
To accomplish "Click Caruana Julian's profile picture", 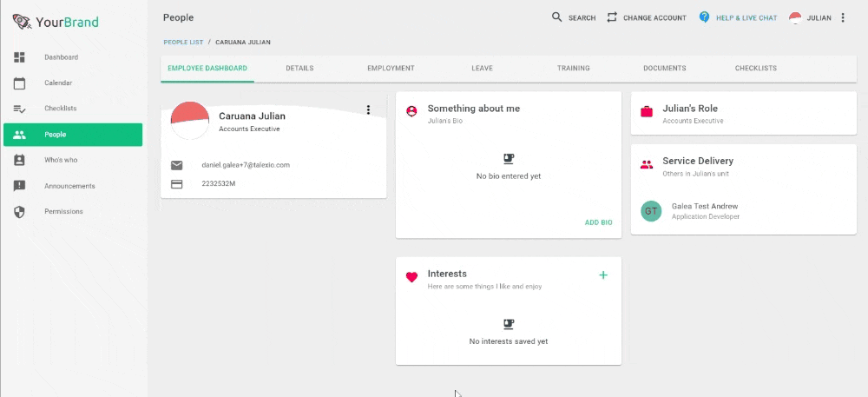I will coord(190,120).
